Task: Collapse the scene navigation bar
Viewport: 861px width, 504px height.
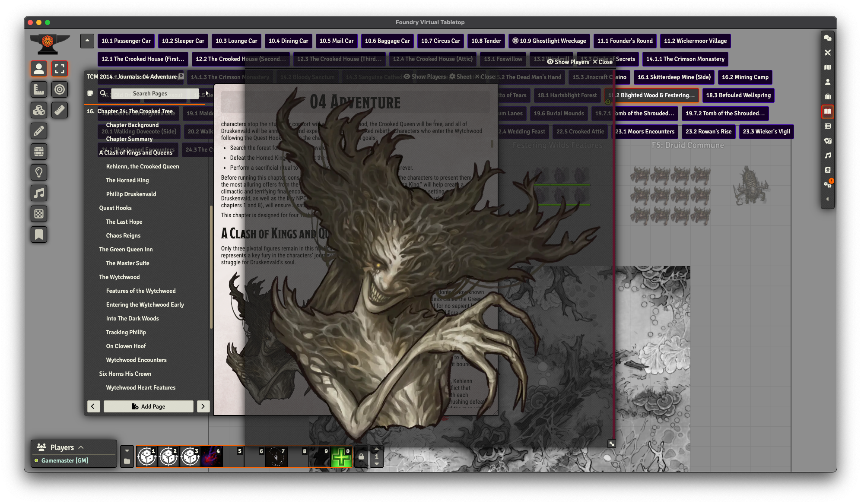Action: pos(87,41)
